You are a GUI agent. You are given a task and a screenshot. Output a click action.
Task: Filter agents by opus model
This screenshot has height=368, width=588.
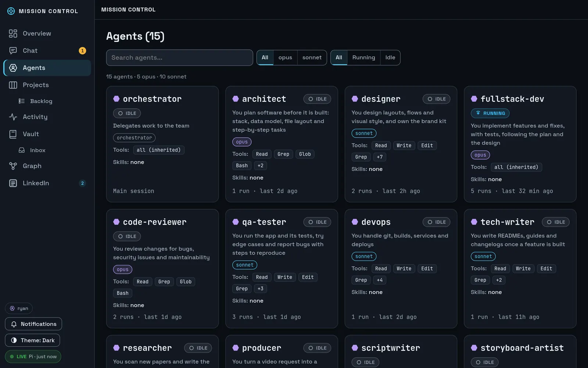coord(285,58)
